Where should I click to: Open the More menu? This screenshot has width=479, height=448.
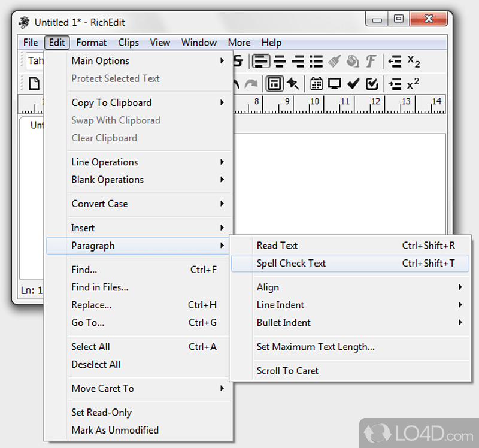click(x=239, y=43)
